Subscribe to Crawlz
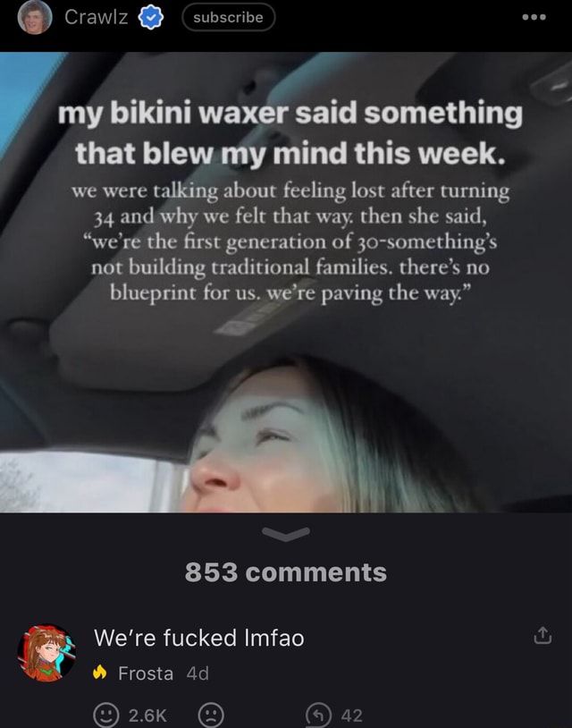Screen dimensions: 572x728 pos(228,17)
